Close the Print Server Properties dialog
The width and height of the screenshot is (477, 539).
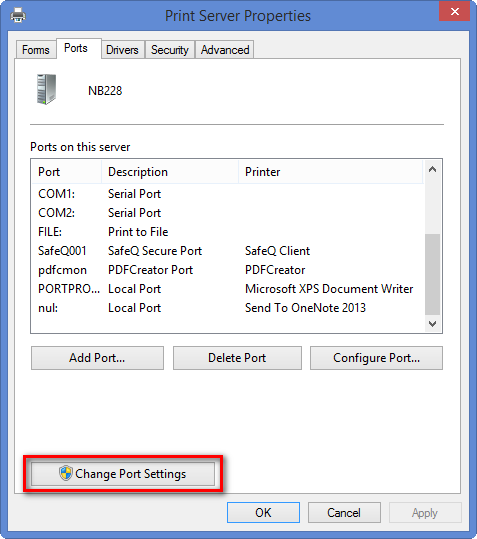[x=454, y=12]
